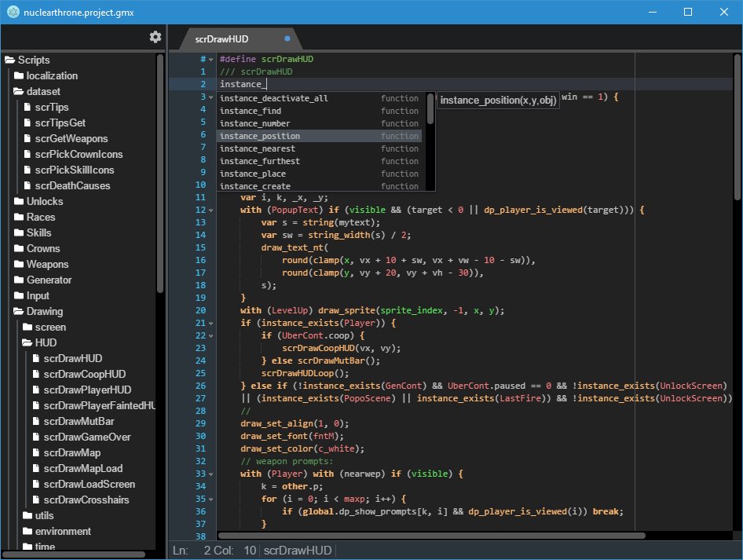Open scrPickCrownIcons in the tree
Image resolution: width=743 pixels, height=560 pixels.
(74, 154)
